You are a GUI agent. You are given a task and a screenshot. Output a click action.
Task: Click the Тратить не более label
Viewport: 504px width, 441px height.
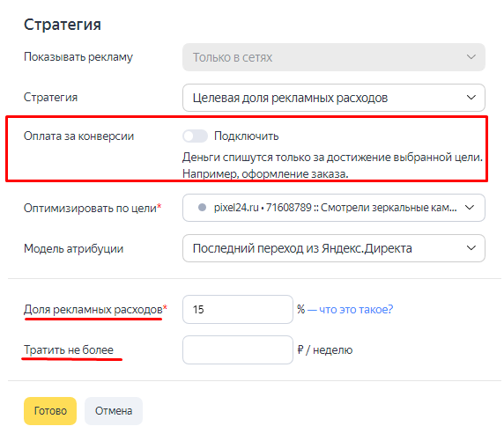69,349
